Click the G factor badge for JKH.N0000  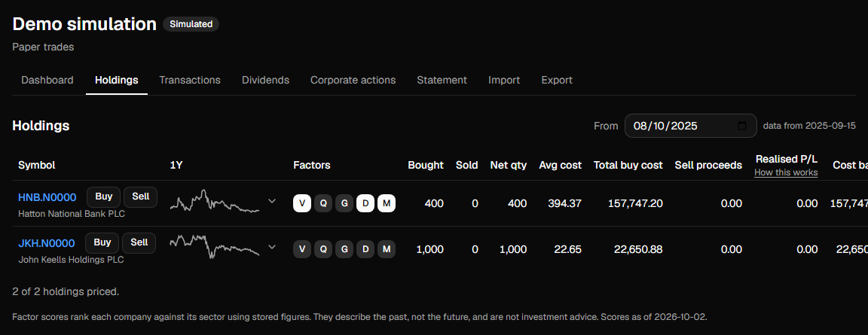click(344, 249)
